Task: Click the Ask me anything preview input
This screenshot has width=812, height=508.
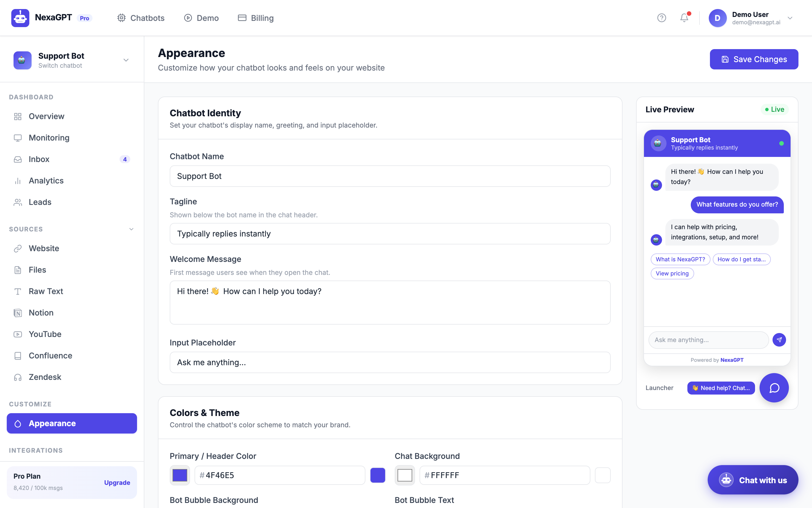Action: click(709, 340)
